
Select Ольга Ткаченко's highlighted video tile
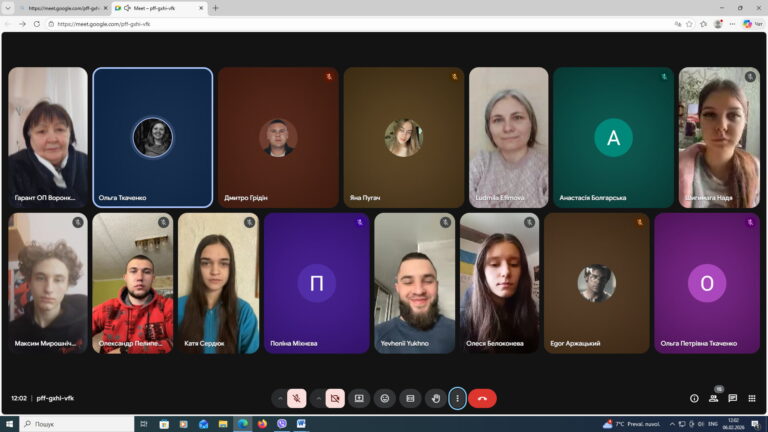point(152,137)
